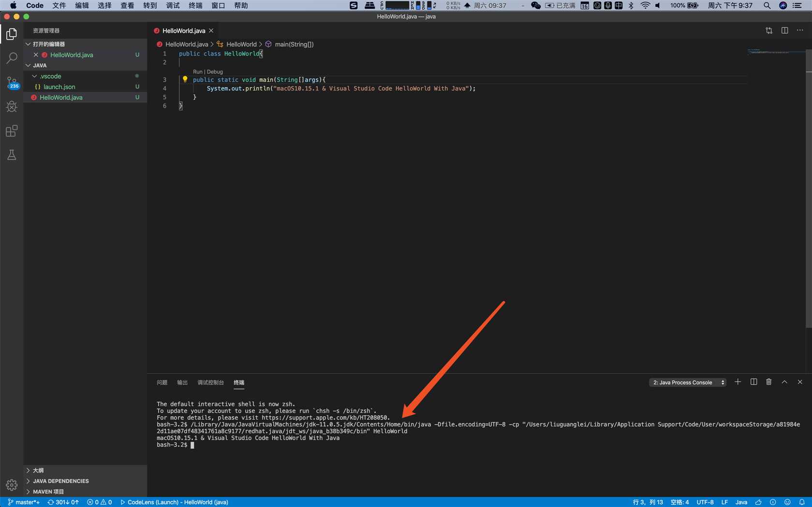Image resolution: width=812 pixels, height=507 pixels.
Task: Switch to the 问题 panel tab
Action: point(162,382)
